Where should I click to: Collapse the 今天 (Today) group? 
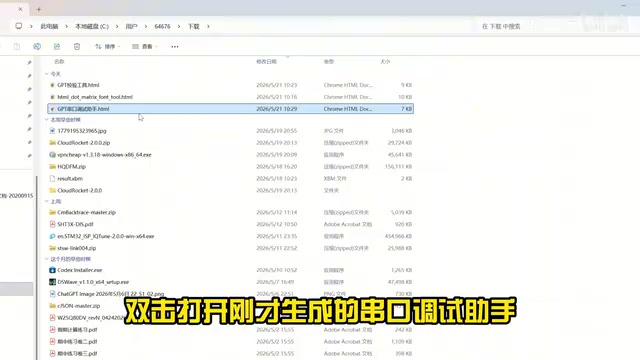pos(47,74)
